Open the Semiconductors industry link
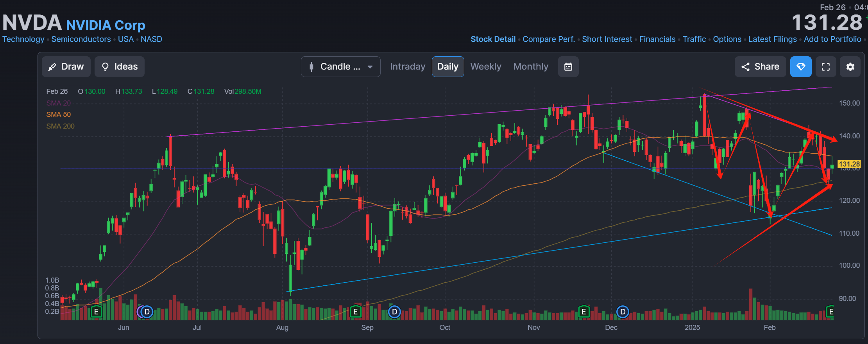The height and width of the screenshot is (344, 868). coord(81,39)
